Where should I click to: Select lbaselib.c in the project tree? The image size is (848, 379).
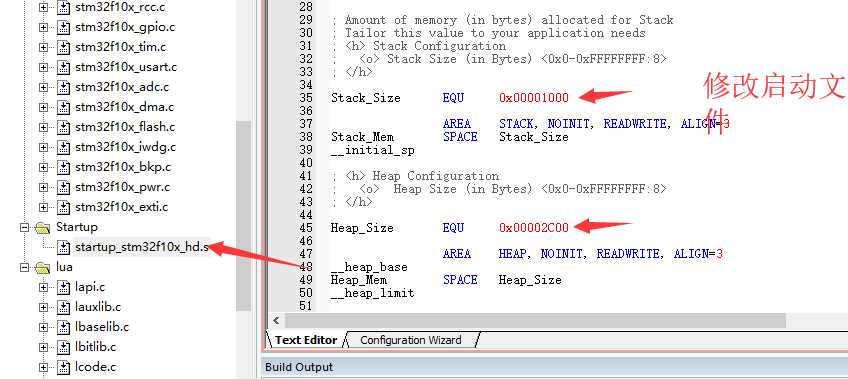pyautogui.click(x=102, y=328)
